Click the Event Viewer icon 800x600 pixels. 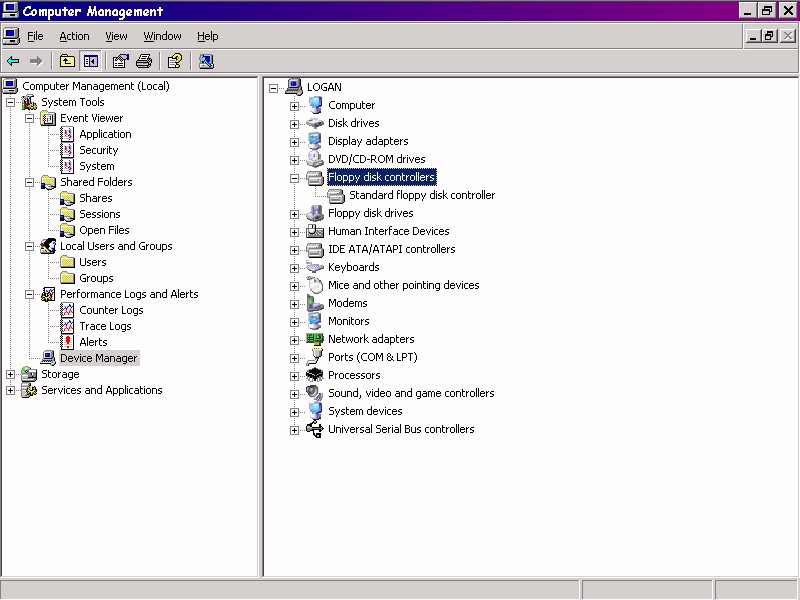[x=48, y=118]
